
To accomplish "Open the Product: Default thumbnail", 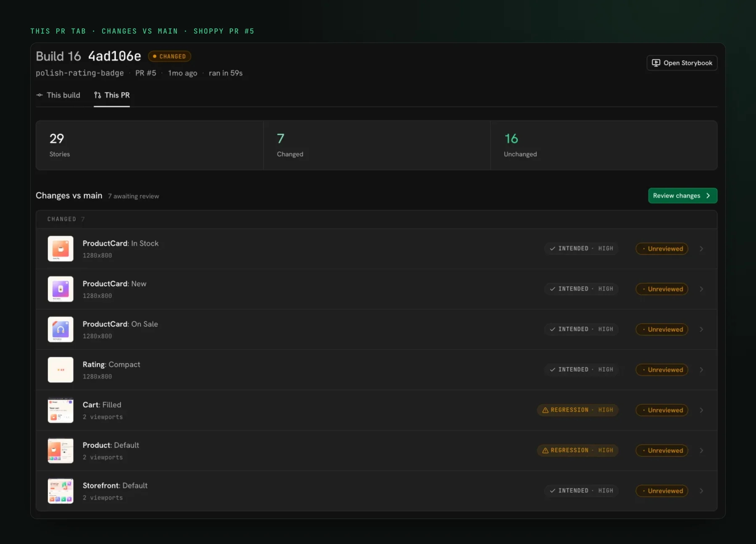I will tap(60, 450).
